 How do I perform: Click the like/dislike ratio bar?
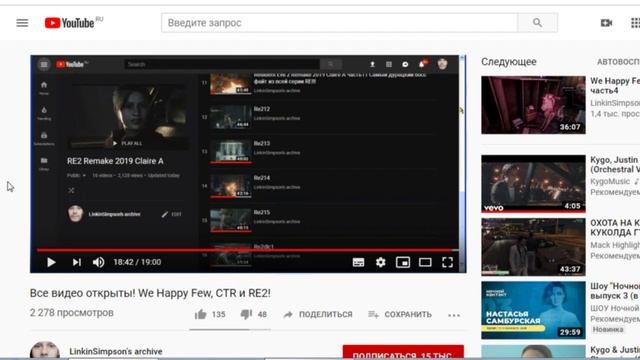tap(230, 329)
